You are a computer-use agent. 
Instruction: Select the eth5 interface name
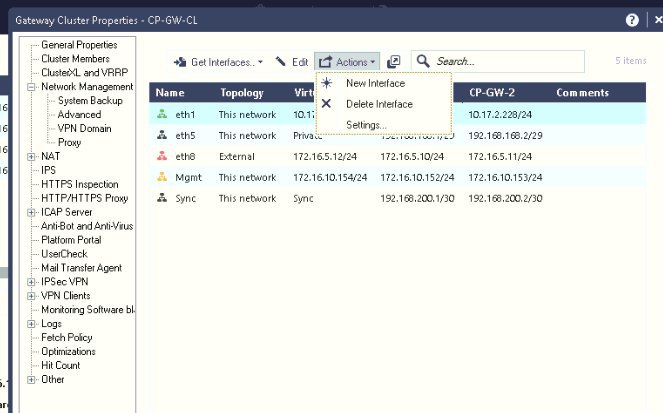point(185,136)
